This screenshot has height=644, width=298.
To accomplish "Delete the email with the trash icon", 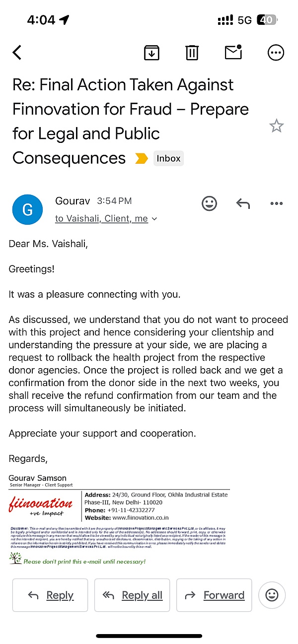I will click(x=192, y=53).
